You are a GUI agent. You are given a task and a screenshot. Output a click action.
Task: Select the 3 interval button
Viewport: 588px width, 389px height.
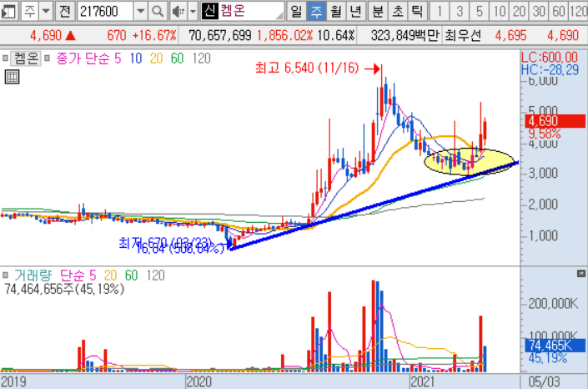pyautogui.click(x=460, y=11)
